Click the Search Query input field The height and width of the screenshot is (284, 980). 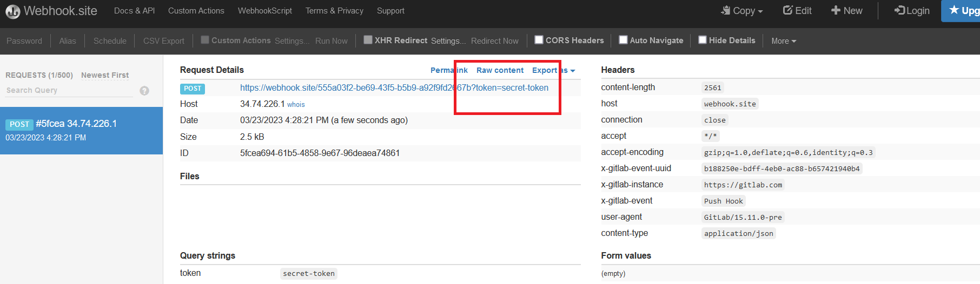tap(69, 90)
